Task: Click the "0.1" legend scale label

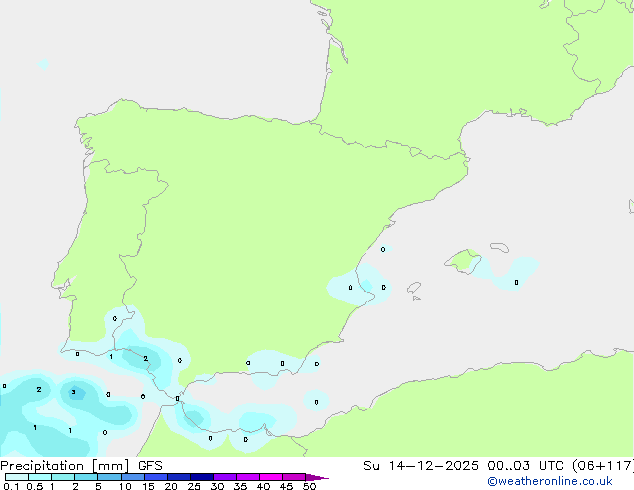Action: click(x=11, y=486)
